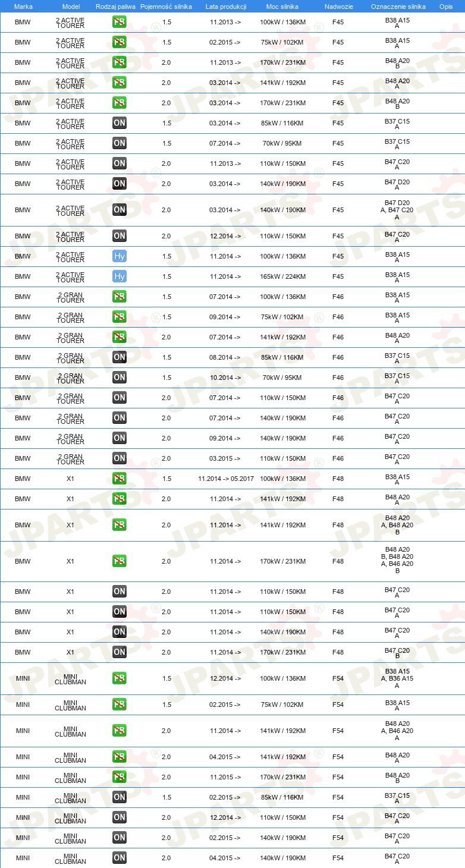Click the Model column header

(71, 7)
